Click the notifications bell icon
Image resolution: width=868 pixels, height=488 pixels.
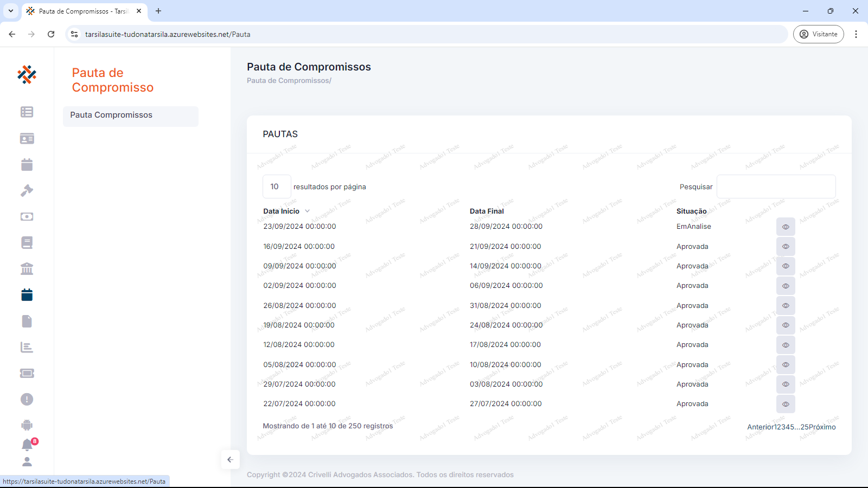click(27, 445)
